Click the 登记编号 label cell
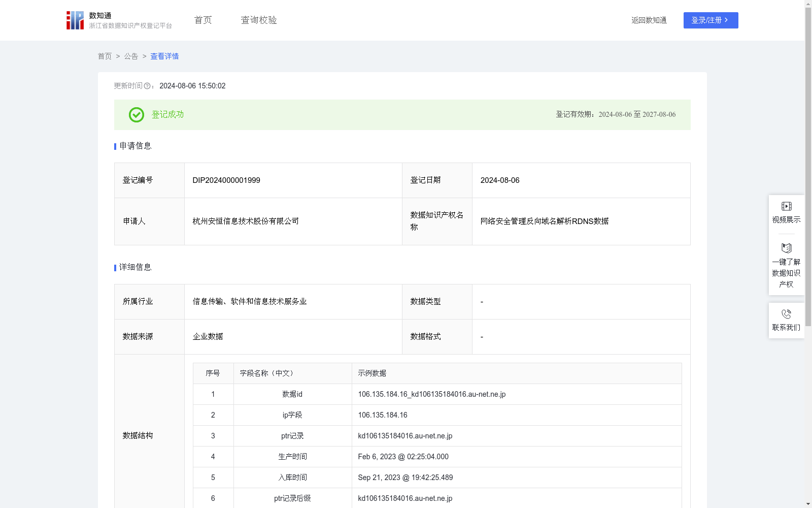 (149, 180)
